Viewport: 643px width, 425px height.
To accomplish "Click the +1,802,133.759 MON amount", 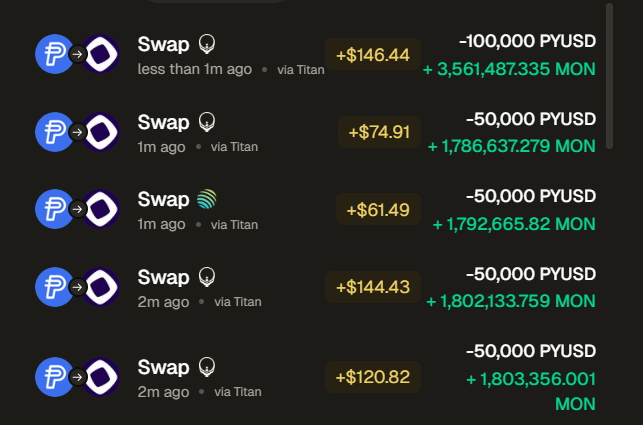I will [x=511, y=300].
